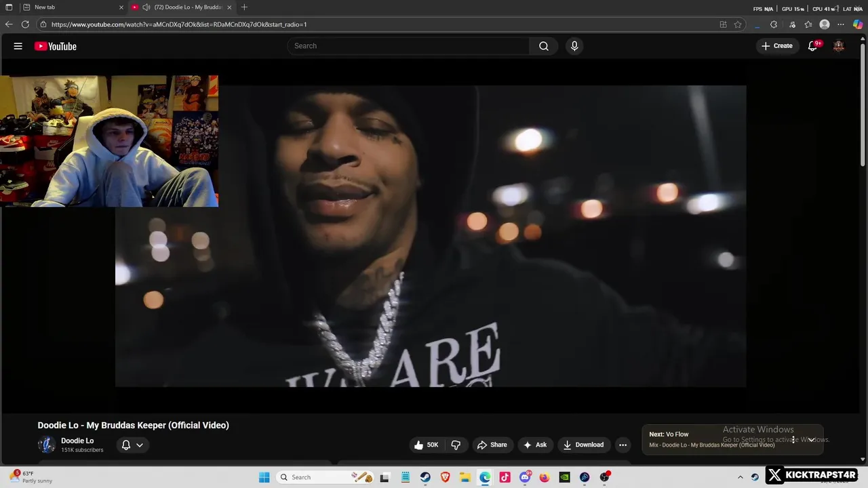Screen dimensions: 868x488
Task: Open Doodie Lo channel avatar
Action: 47,445
